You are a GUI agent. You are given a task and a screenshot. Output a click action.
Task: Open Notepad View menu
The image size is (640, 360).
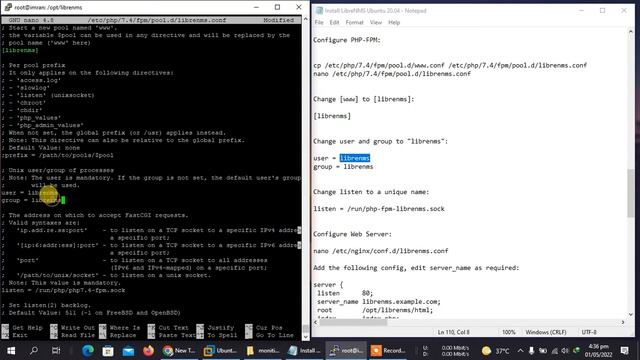(376, 22)
